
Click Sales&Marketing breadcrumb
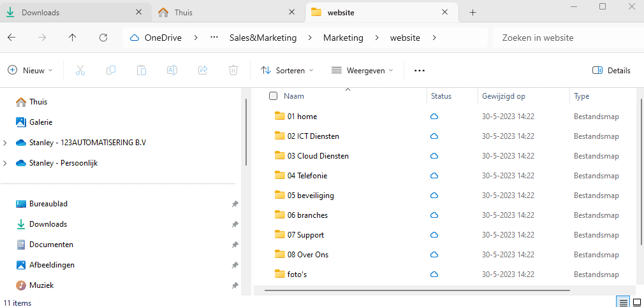[x=263, y=38]
